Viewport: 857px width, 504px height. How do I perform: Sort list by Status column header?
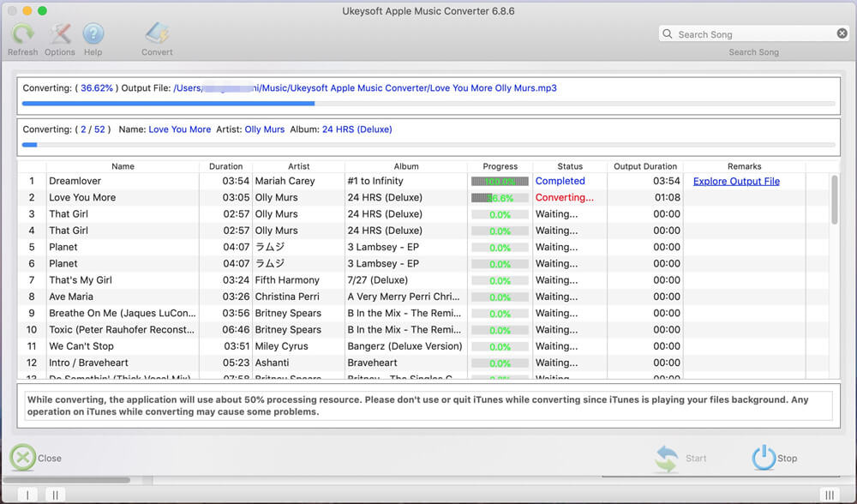click(x=569, y=166)
